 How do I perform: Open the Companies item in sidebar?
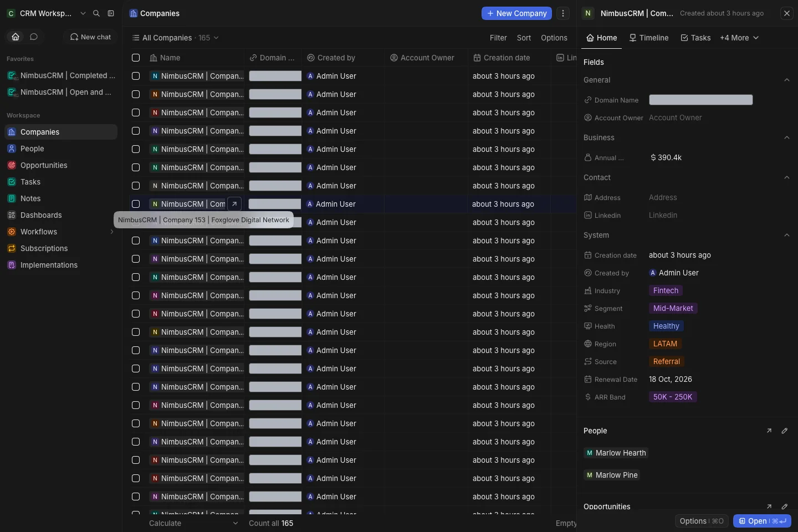point(61,132)
